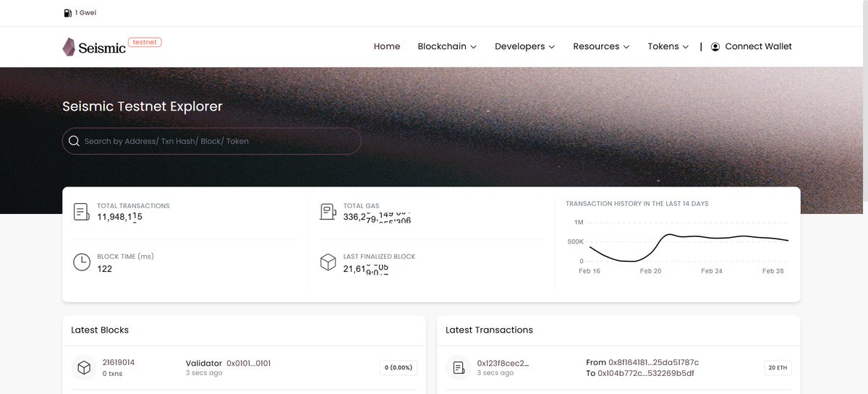Click the Seismic logo gem icon

point(69,47)
